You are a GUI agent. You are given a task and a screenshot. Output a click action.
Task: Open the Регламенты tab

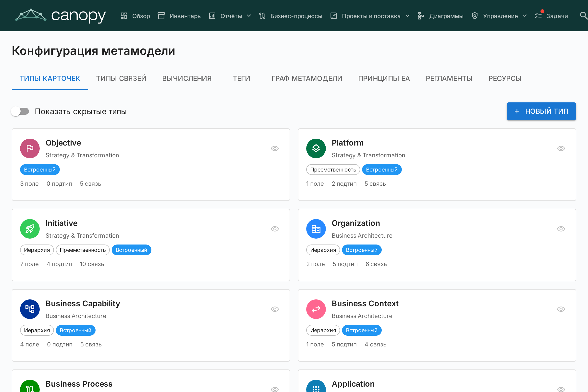coord(449,78)
